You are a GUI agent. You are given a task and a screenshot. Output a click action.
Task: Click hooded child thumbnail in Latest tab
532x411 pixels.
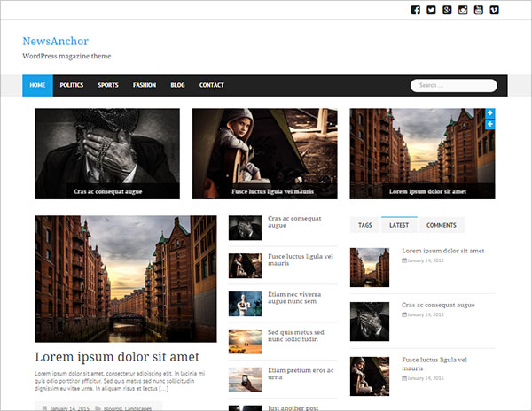tap(370, 376)
